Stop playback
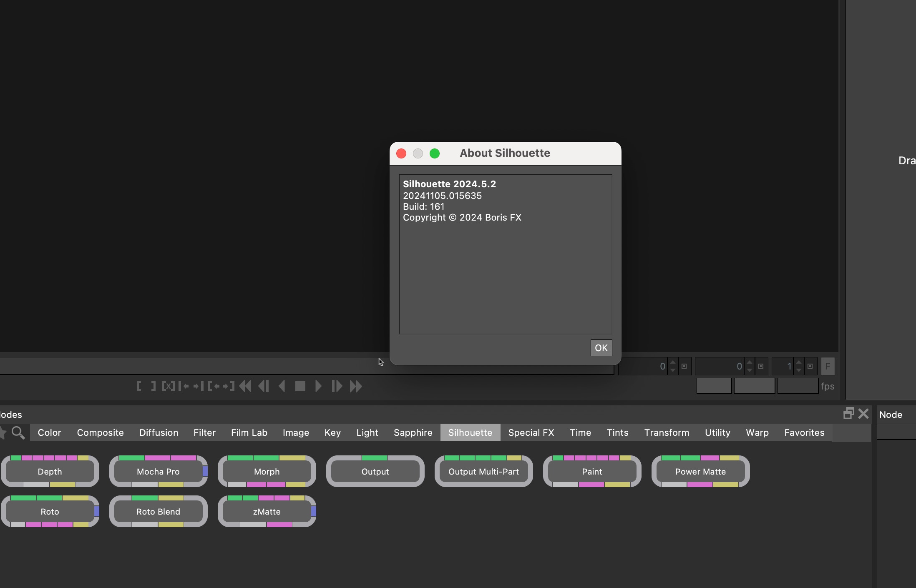This screenshot has height=588, width=916. coord(300,386)
